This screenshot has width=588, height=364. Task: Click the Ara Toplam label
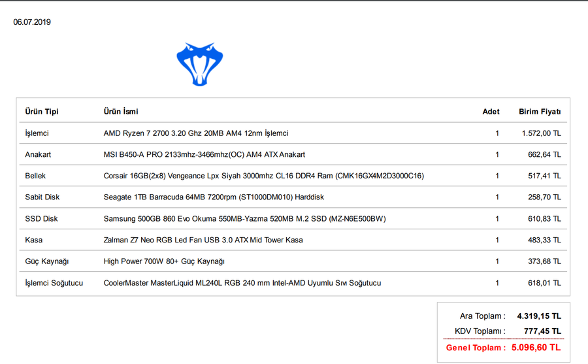483,316
